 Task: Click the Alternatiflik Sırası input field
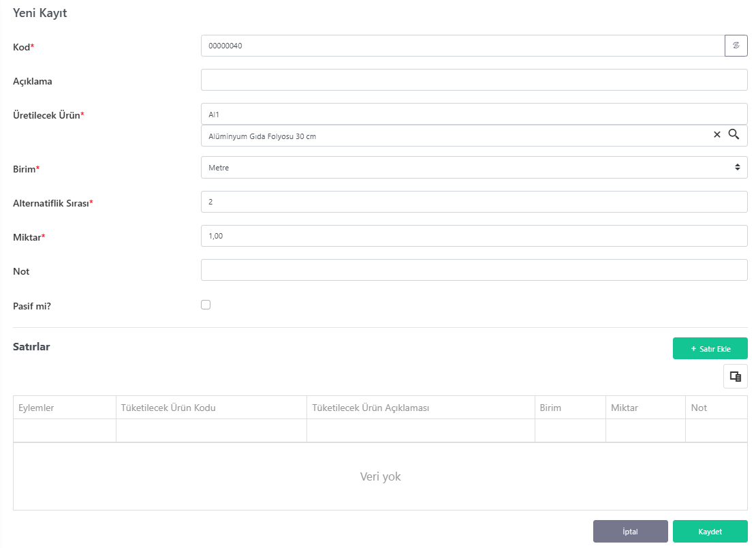[x=474, y=202]
